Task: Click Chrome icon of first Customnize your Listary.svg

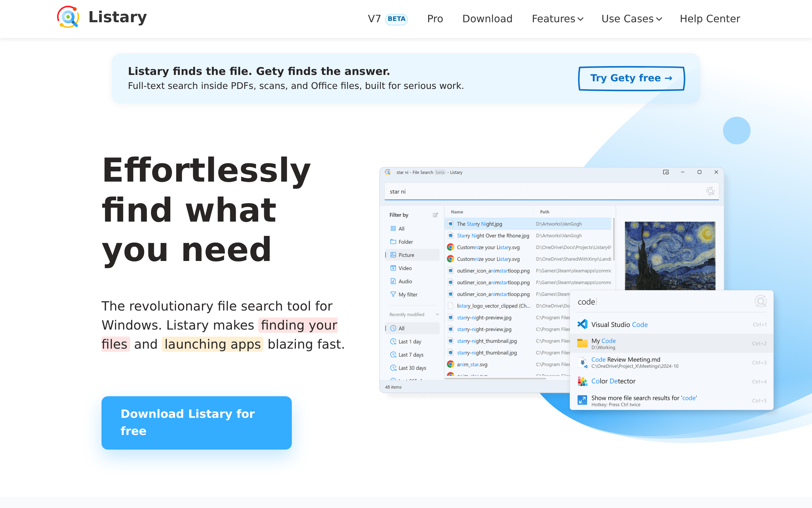Action: point(450,247)
